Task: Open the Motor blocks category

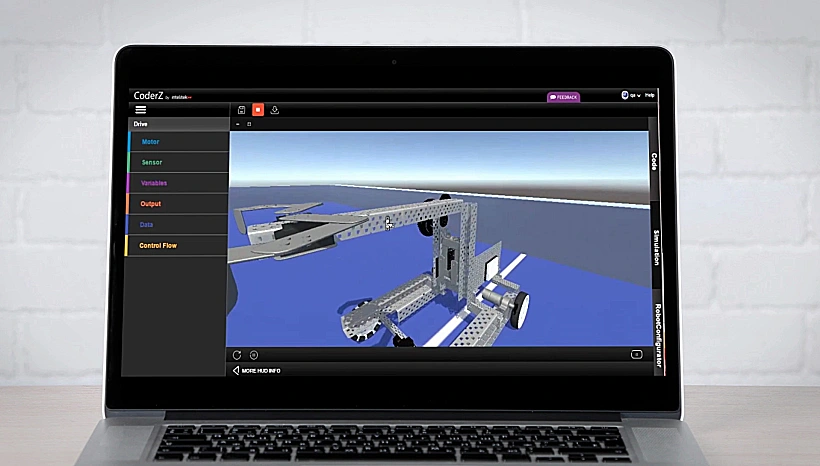Action: 150,142
